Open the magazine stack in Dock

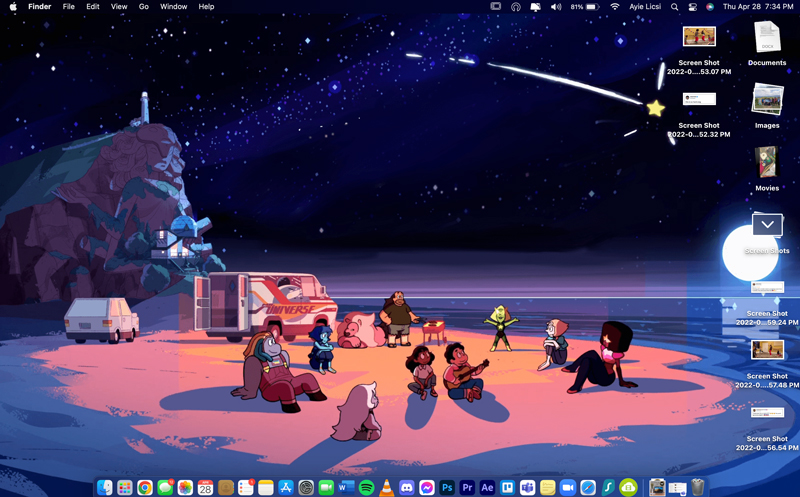pos(657,487)
